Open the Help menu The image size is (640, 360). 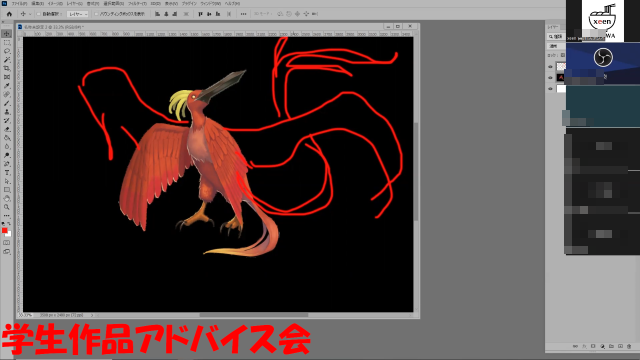pyautogui.click(x=232, y=3)
